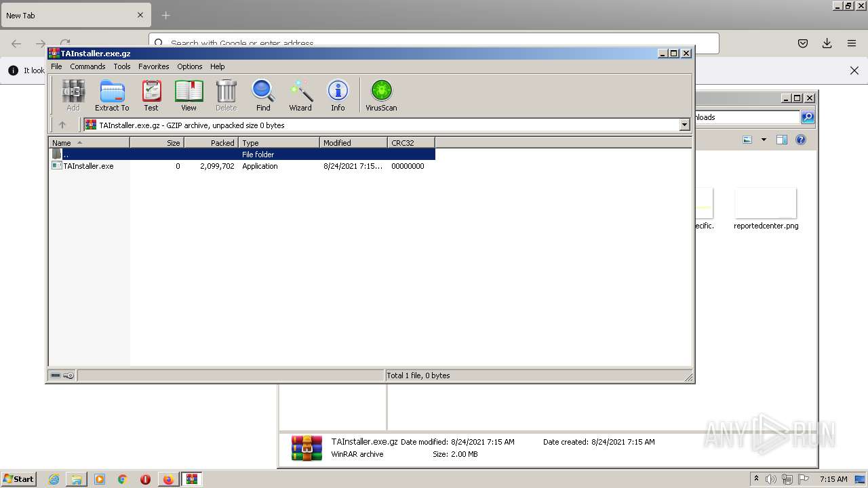Open the Tools menu

[x=122, y=66]
